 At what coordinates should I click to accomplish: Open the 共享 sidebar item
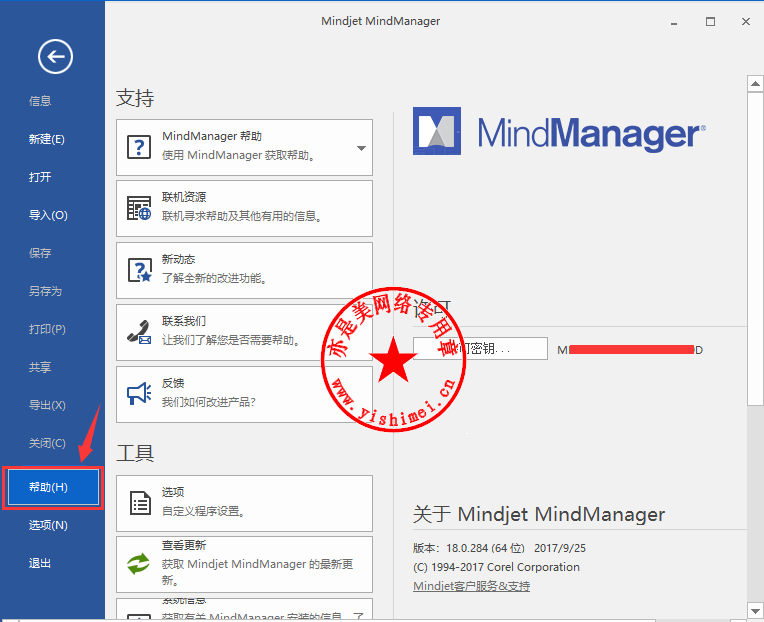(40, 367)
